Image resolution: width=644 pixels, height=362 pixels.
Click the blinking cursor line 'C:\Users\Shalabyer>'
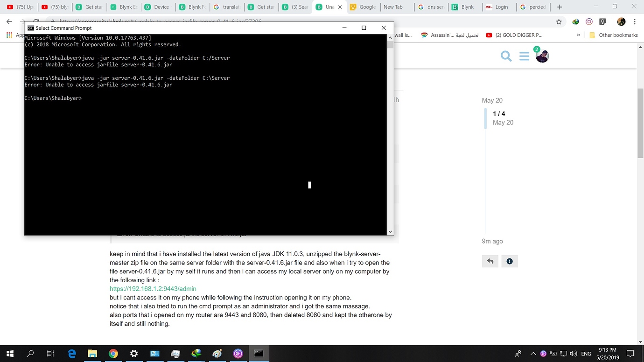coord(53,98)
